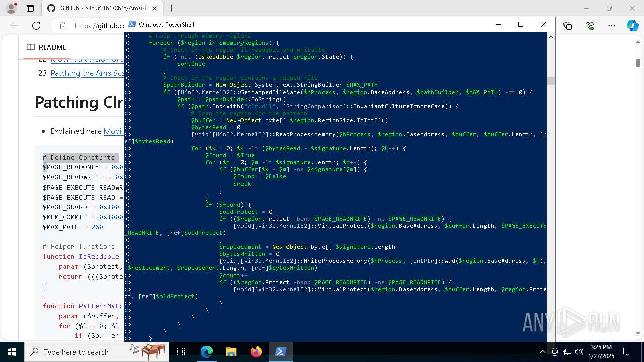Open taskbar clock showing 3:25 PM
Screen dimensions: 644x362
[601, 352]
